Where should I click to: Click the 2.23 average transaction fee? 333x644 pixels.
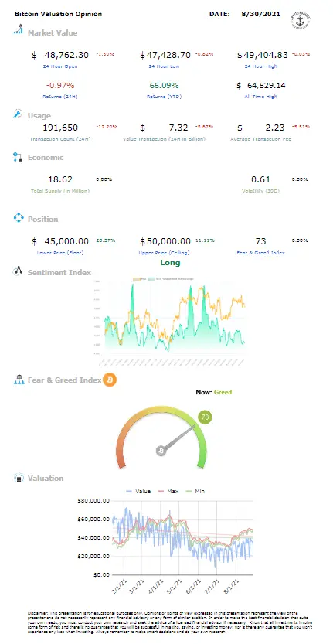click(x=276, y=128)
